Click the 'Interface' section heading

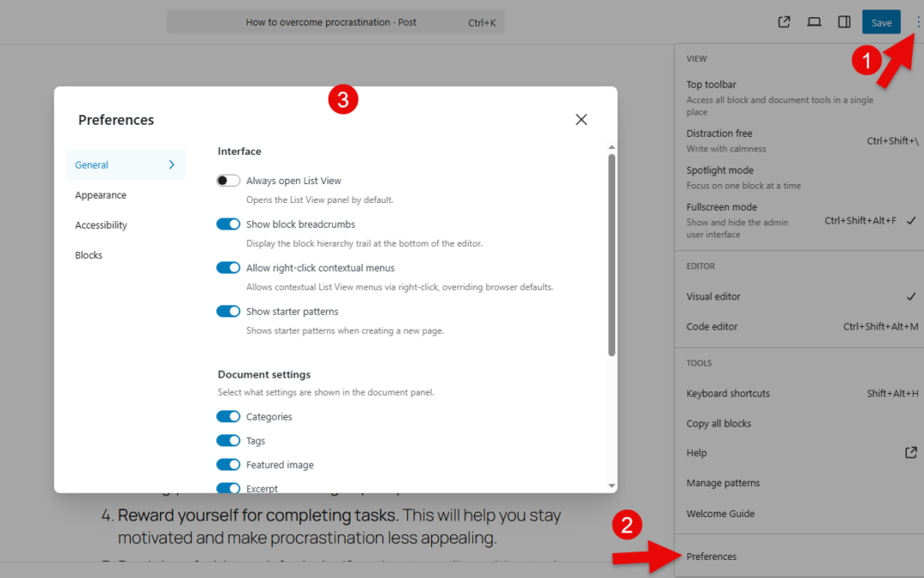(x=240, y=151)
